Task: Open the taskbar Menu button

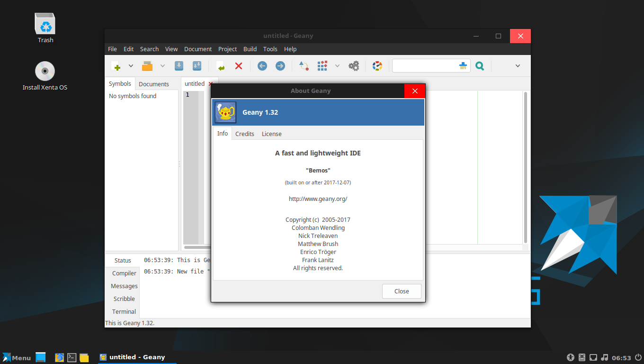Action: [x=17, y=357]
